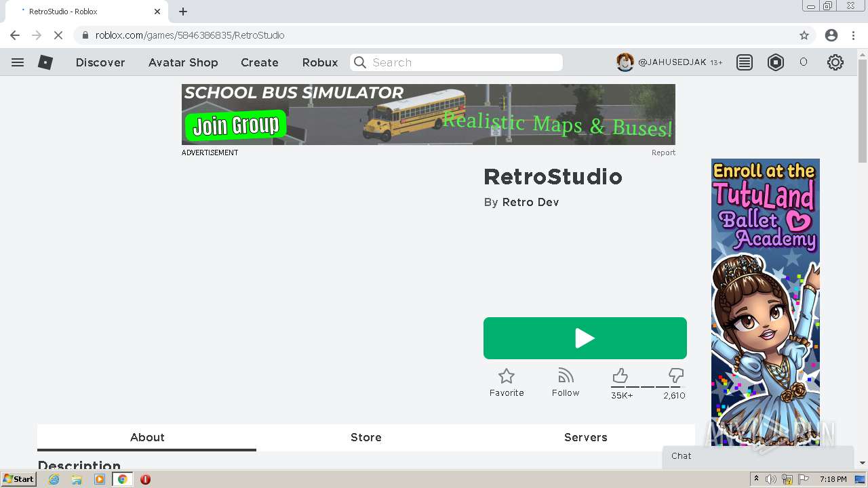Open Internet Explorer from taskbar
Screen dimensions: 868x488
[x=54, y=479]
